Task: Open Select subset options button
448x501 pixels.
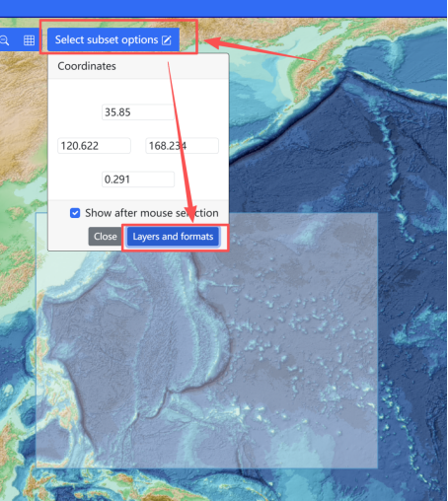Action: [x=113, y=39]
